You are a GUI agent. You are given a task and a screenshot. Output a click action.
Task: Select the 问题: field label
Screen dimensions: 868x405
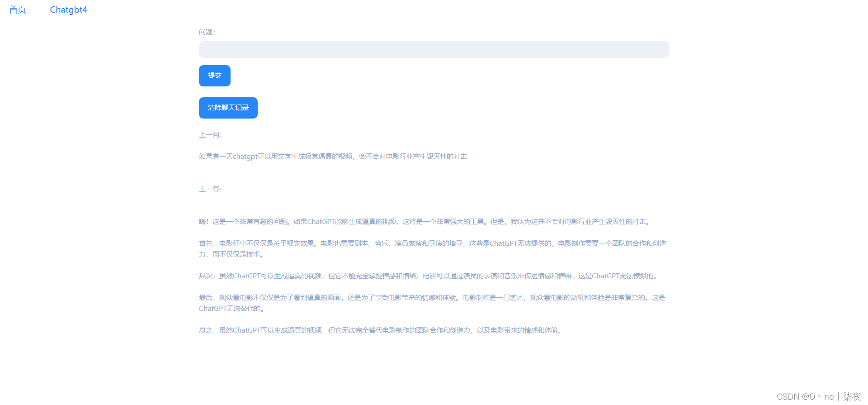[207, 32]
